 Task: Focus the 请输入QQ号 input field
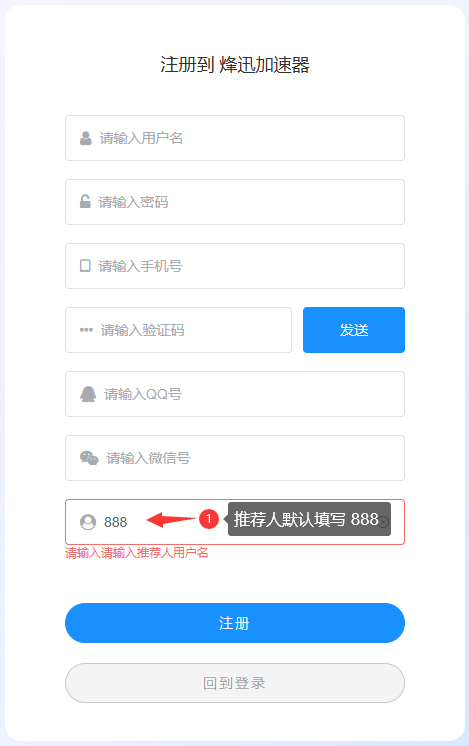click(x=235, y=394)
